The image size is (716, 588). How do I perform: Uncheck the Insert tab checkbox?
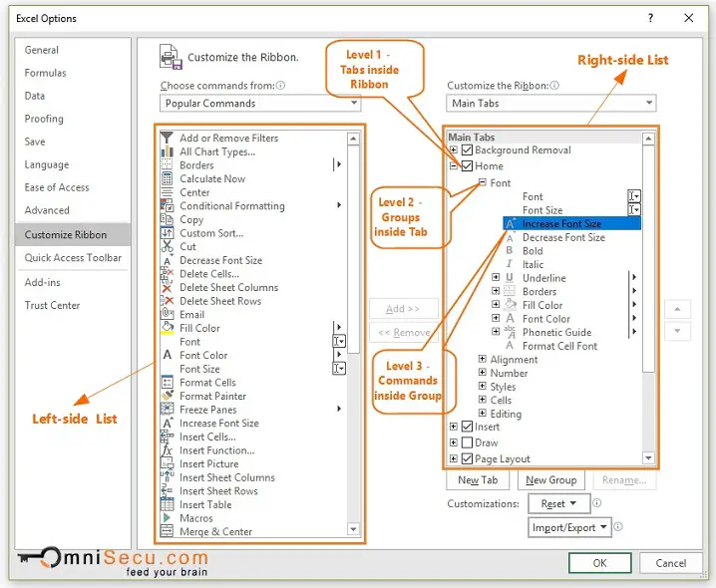467,427
